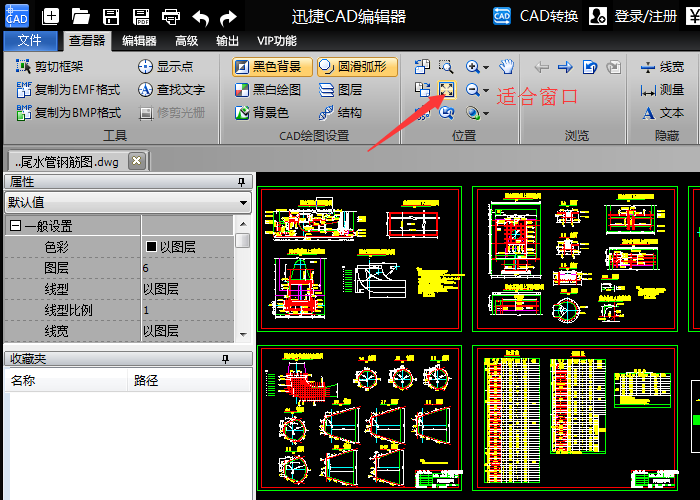Pin the 收藏夹 favorites panel
The width and height of the screenshot is (700, 500).
pyautogui.click(x=225, y=359)
